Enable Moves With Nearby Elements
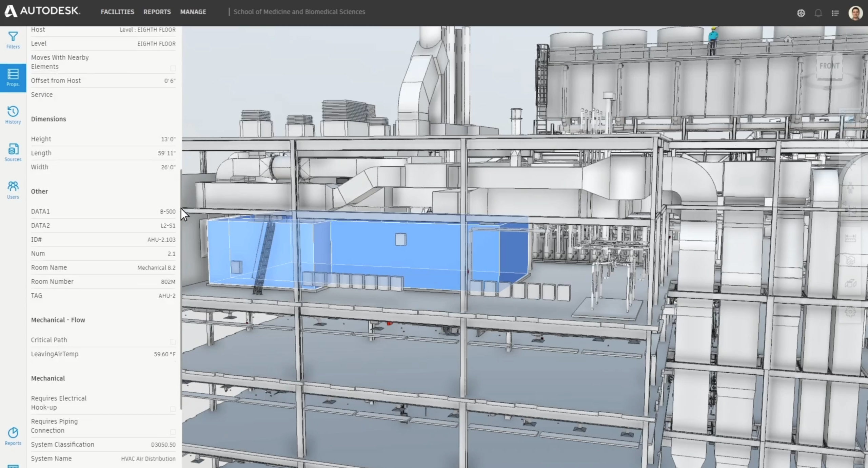Image resolution: width=868 pixels, height=468 pixels. tap(173, 68)
